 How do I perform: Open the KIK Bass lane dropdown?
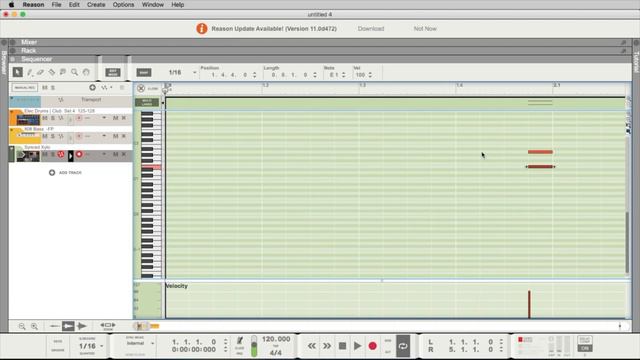[104, 136]
